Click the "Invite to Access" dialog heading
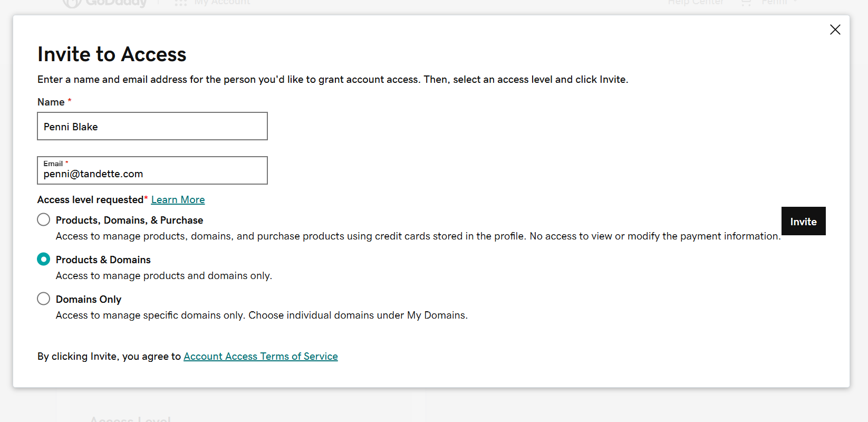868x422 pixels. click(112, 54)
